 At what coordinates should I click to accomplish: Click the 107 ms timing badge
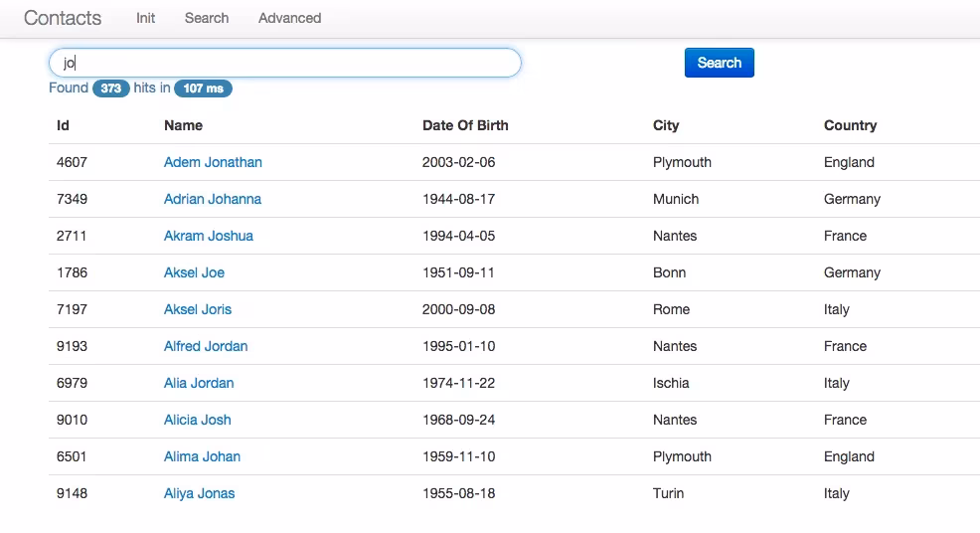203,89
